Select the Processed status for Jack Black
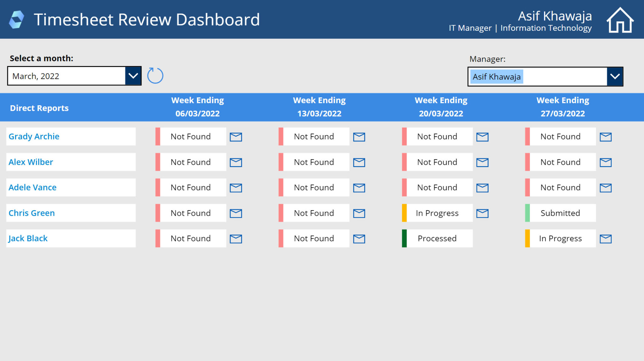The image size is (644, 361). point(437,238)
